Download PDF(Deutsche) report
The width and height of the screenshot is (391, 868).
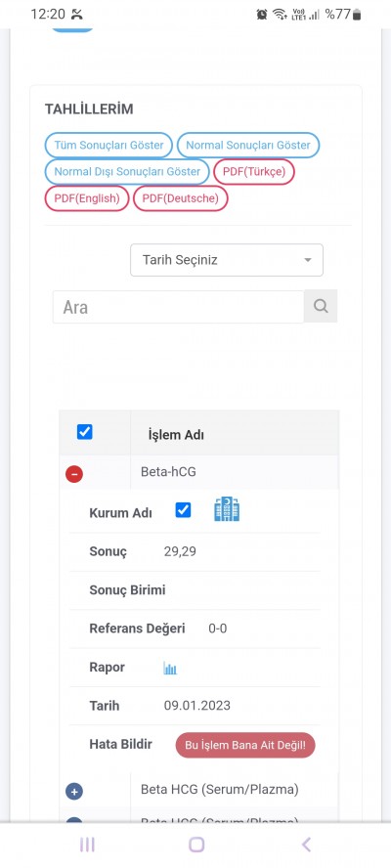click(181, 198)
